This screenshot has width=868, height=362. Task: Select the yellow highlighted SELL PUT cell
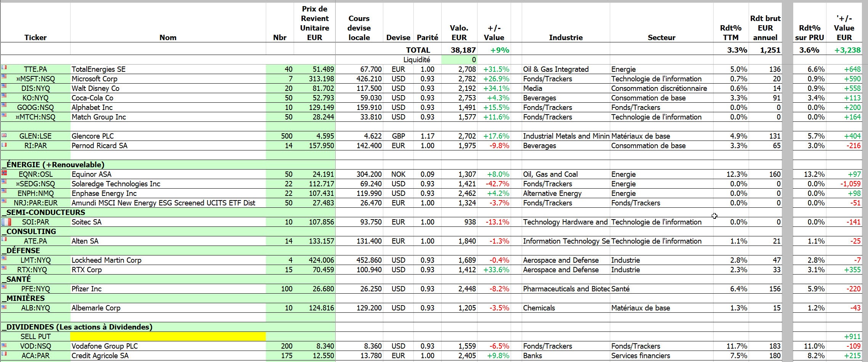(x=168, y=336)
